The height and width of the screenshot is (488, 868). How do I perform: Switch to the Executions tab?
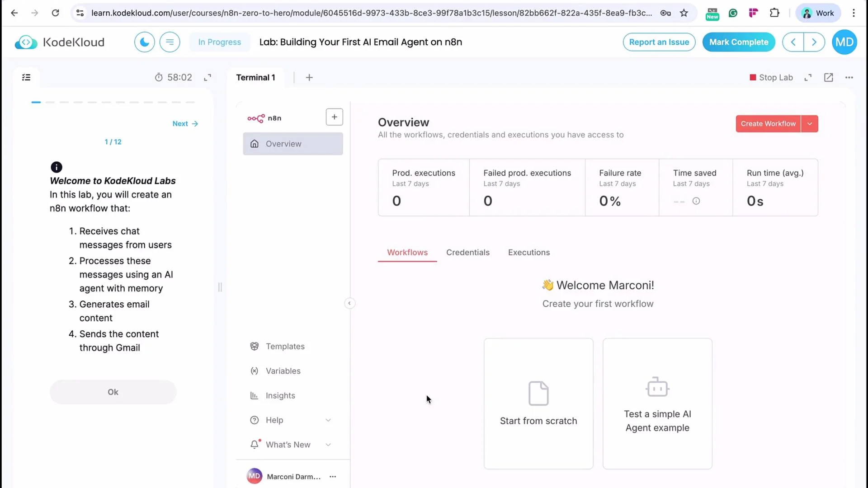point(529,253)
